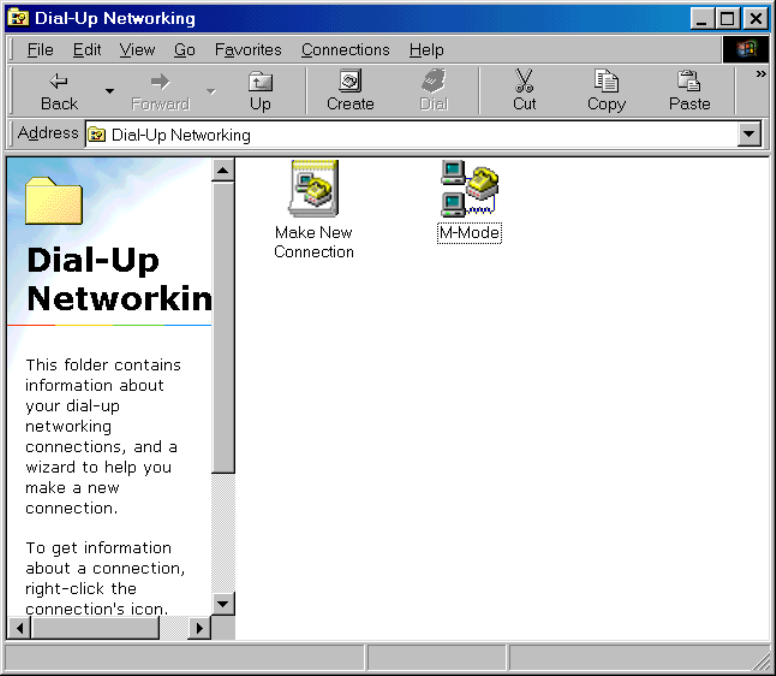Open the Edit menu
Viewport: 776px width, 676px height.
[87, 50]
